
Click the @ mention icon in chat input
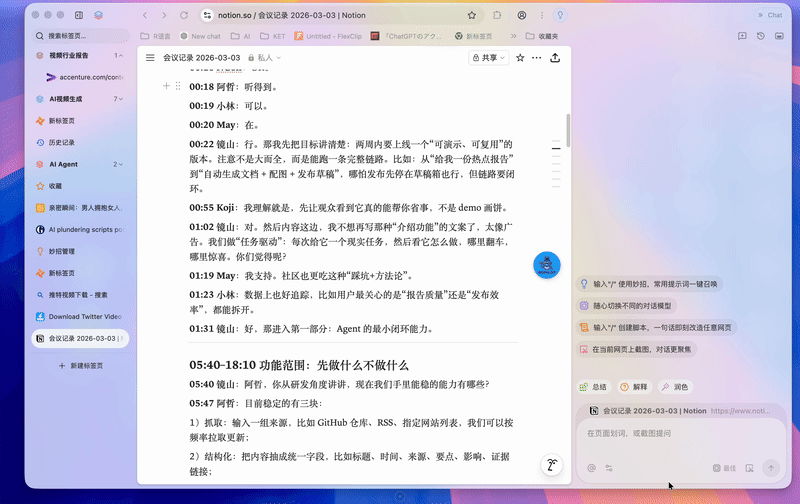(591, 468)
